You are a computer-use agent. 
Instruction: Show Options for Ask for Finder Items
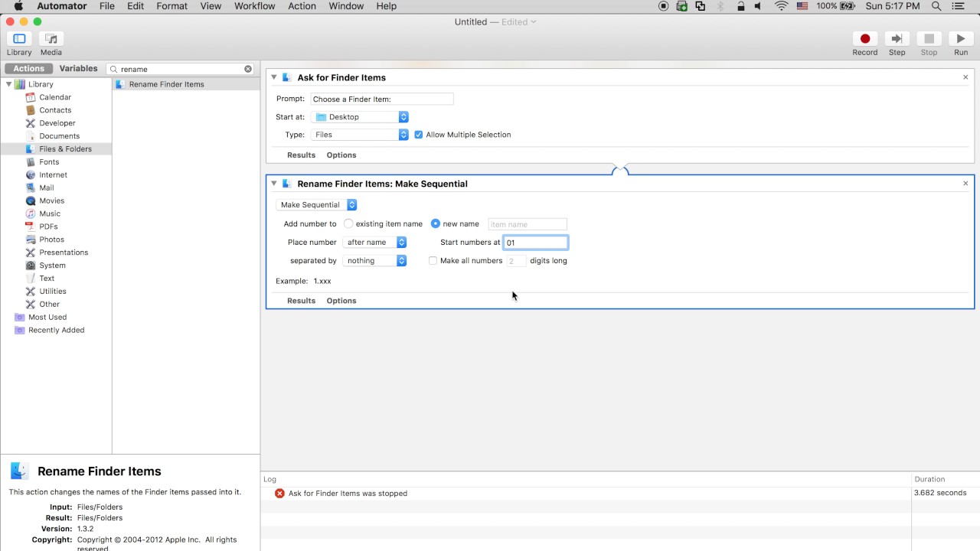point(341,155)
